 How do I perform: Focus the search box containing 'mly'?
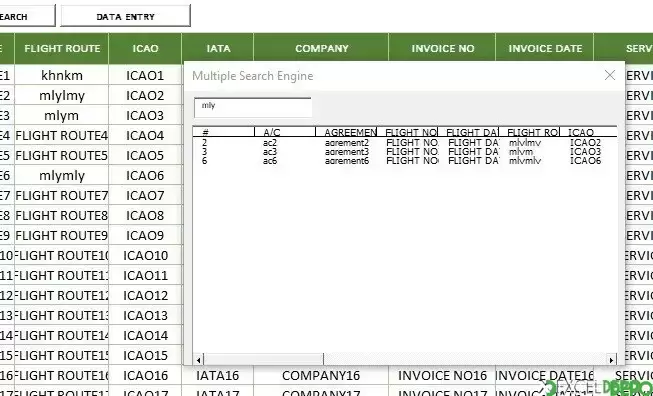click(253, 107)
